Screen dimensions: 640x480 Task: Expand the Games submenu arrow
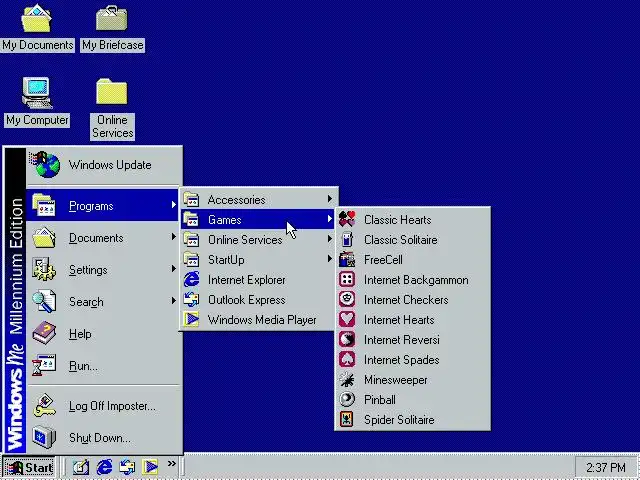[x=329, y=220]
